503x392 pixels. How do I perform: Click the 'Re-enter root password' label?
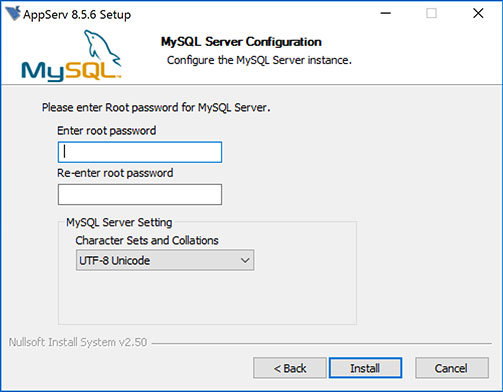[x=115, y=173]
